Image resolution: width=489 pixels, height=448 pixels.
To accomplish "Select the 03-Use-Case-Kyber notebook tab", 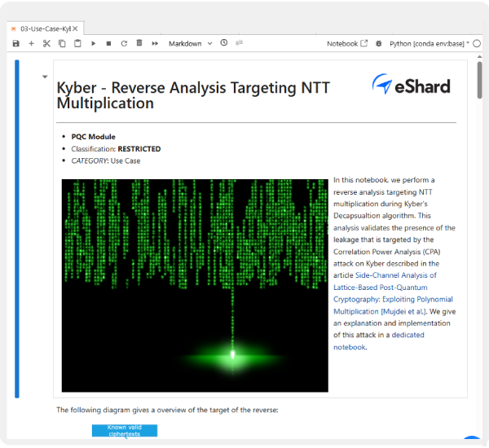I will click(x=46, y=29).
